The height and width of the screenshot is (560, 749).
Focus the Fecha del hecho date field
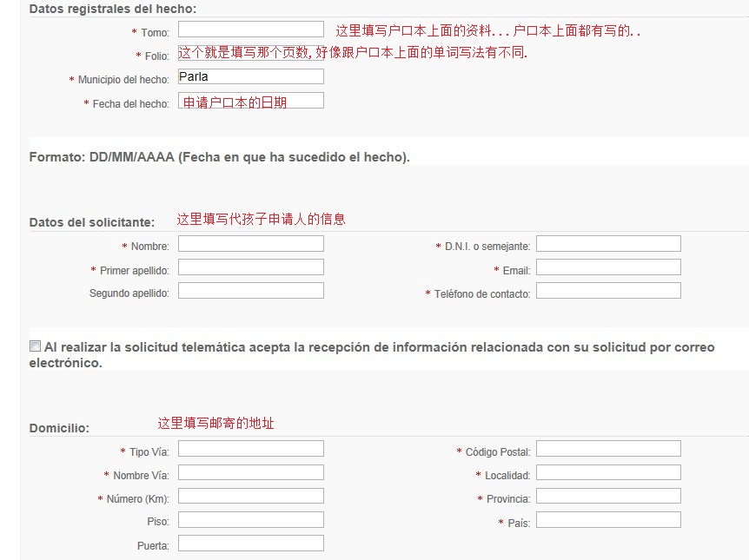pyautogui.click(x=250, y=102)
